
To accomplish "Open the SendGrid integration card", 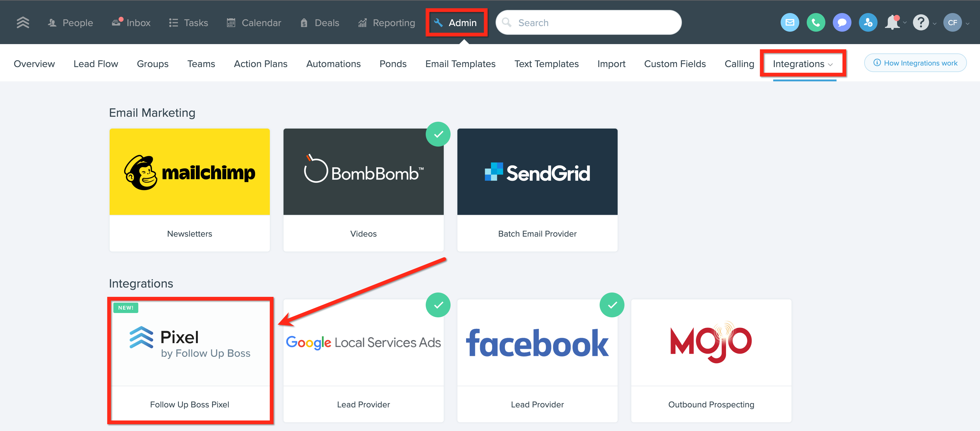I will [537, 190].
